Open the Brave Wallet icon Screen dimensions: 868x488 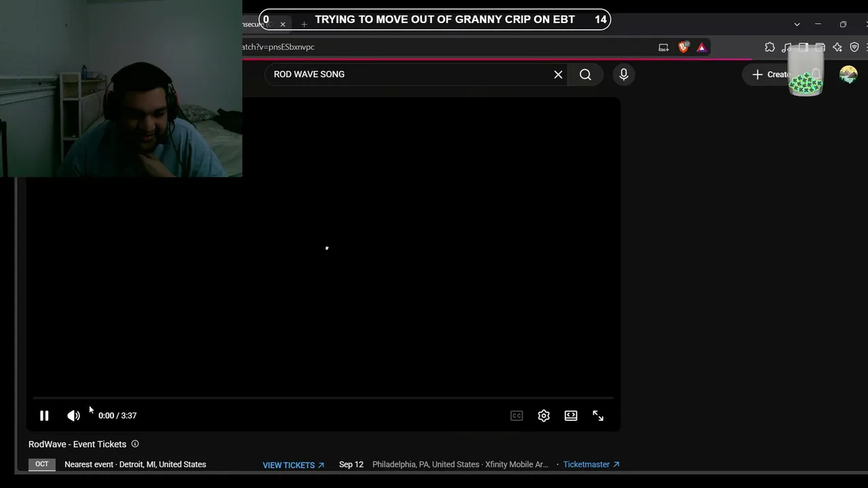[821, 47]
